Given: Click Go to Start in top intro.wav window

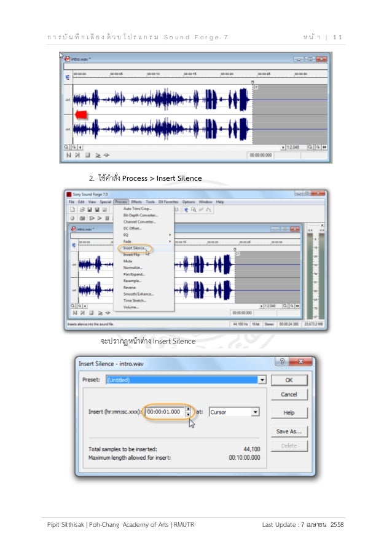Looking at the screenshot, I should pos(69,155).
